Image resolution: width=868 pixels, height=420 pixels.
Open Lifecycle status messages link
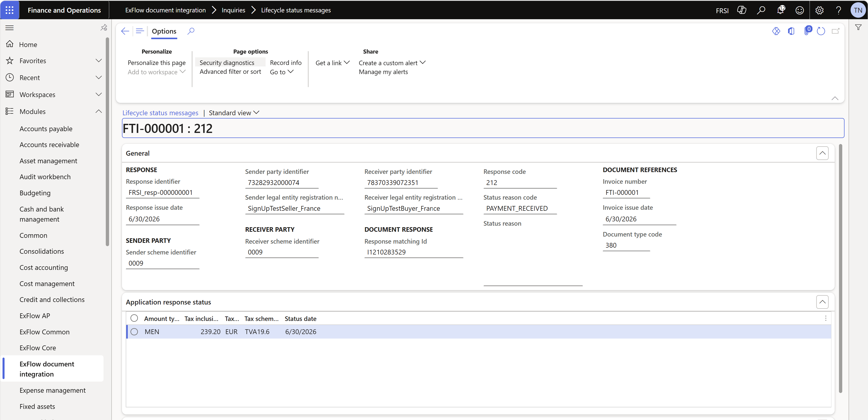[x=160, y=113]
